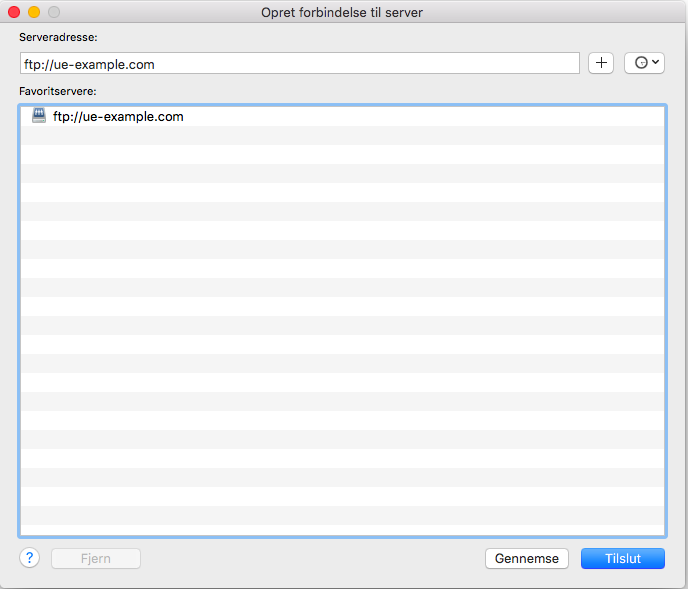Open the recent servers clock menu

point(644,63)
